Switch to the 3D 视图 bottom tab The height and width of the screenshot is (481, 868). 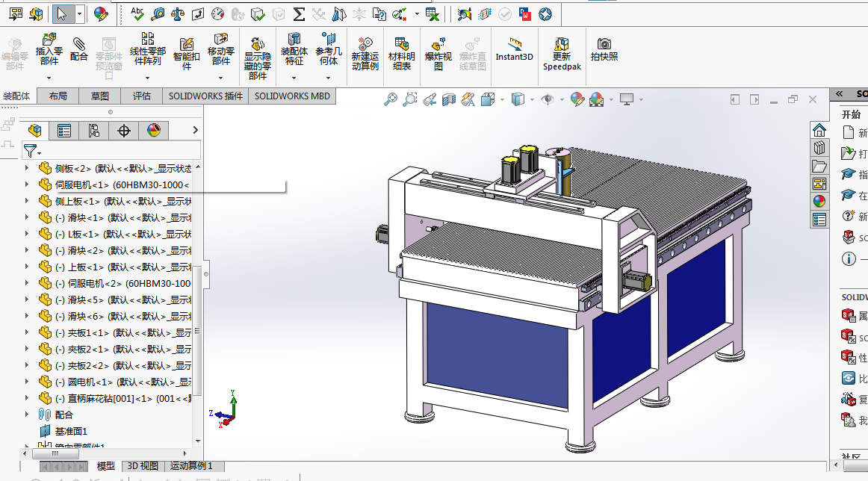click(x=143, y=466)
